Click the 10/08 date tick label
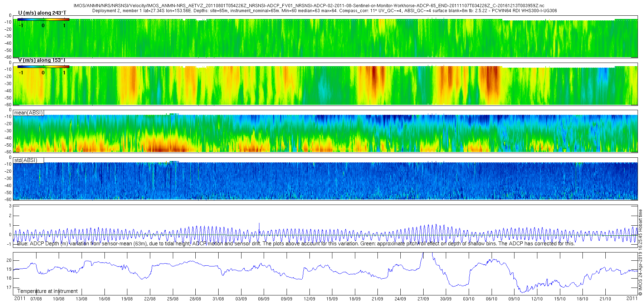644x304 pixels. pyautogui.click(x=59, y=299)
